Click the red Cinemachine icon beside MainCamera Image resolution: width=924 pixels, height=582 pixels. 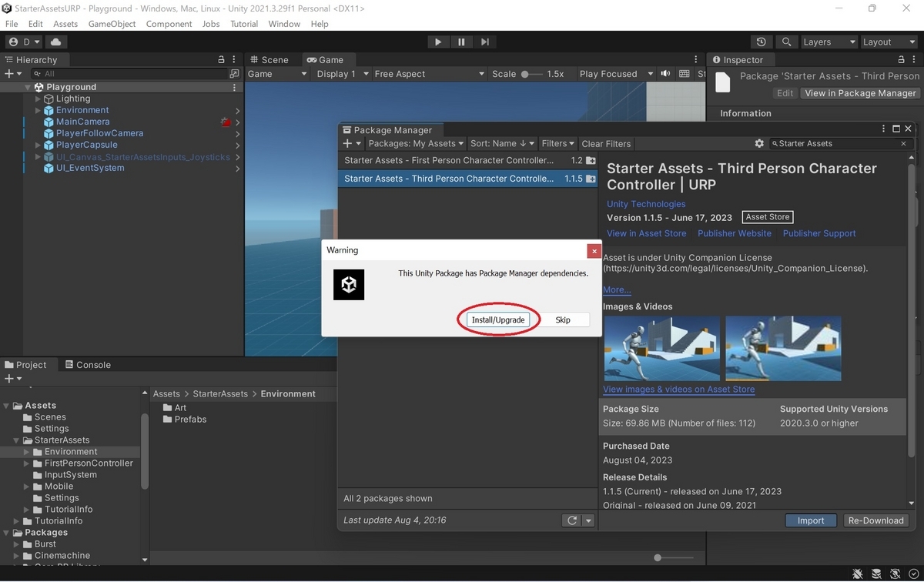tap(226, 122)
